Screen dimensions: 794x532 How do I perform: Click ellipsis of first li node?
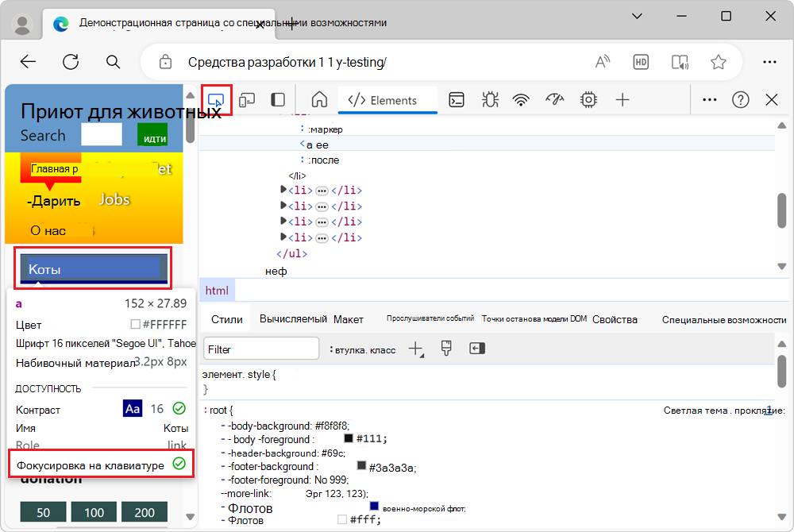click(x=322, y=191)
